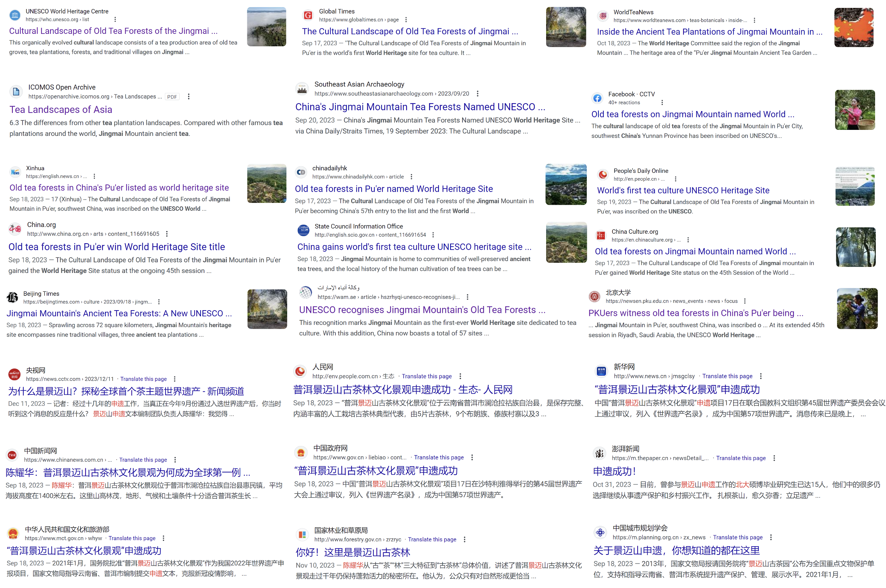Click the Southeast Asian Archaeology favicon
Image resolution: width=886 pixels, height=588 pixels.
(302, 89)
